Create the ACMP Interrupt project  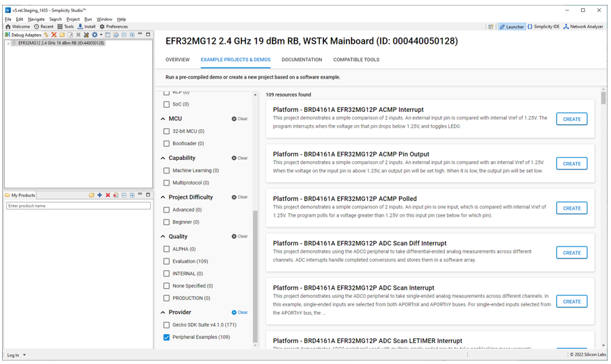(571, 119)
